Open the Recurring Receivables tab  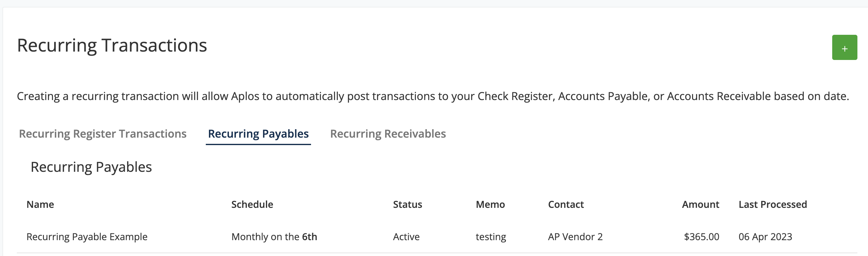tap(388, 134)
